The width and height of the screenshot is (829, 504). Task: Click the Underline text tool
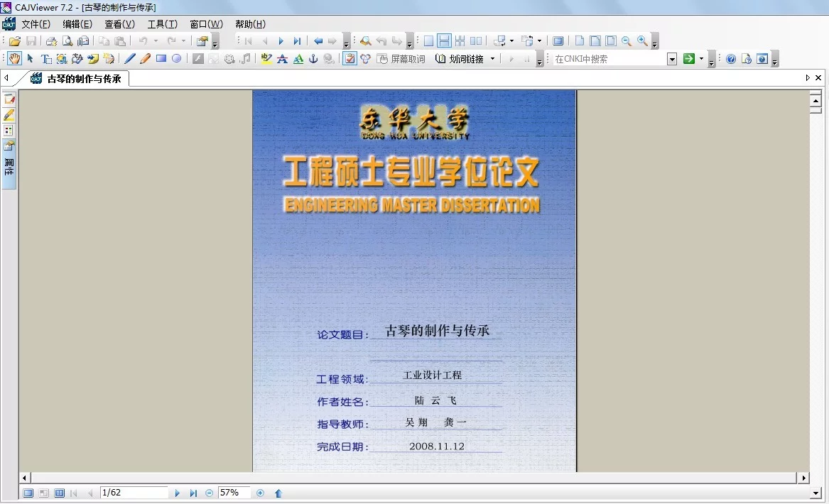click(x=298, y=59)
